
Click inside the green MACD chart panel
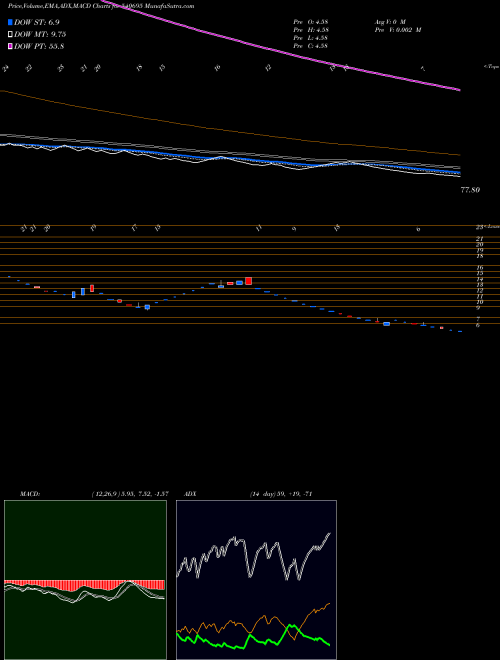[x=85, y=580]
